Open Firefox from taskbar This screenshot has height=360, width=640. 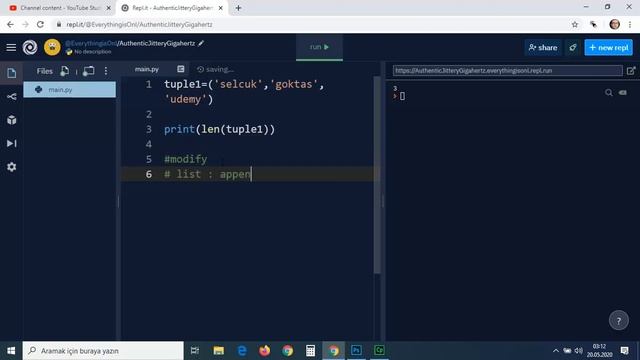(265, 351)
